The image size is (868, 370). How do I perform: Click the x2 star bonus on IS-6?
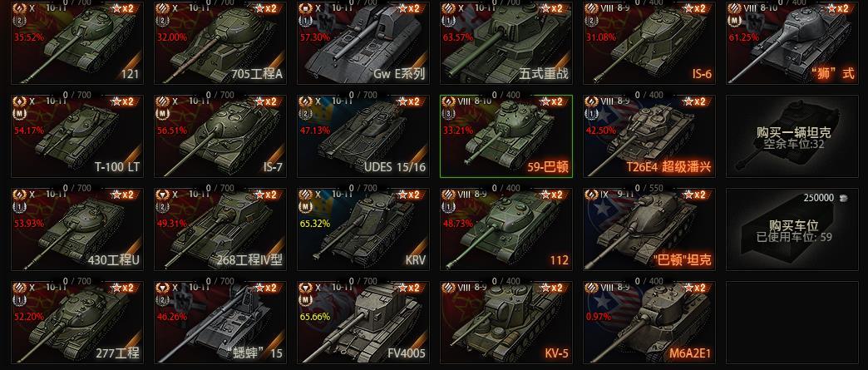point(697,8)
